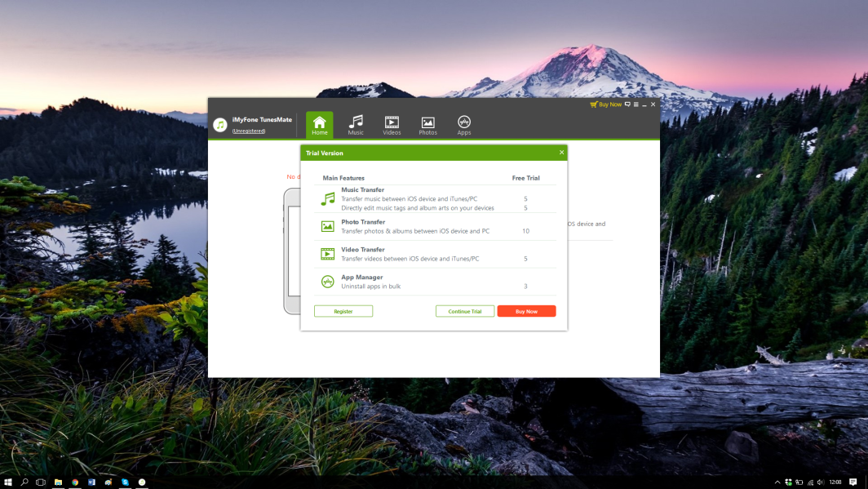Viewport: 868px width, 489px height.
Task: Click the taskbar clock showing 12:08
Action: (x=835, y=482)
